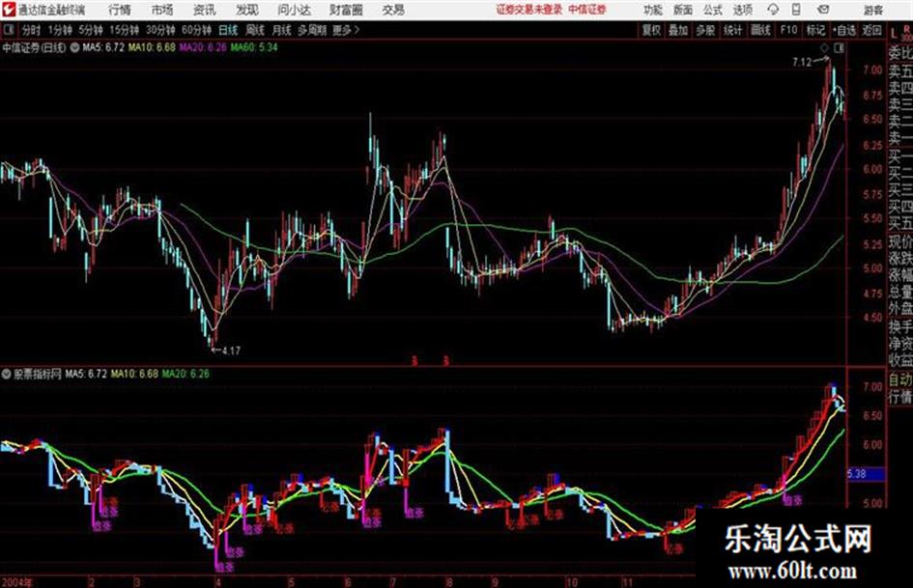The image size is (913, 588).
Task: Click the 自动 label in side panel
Action: (x=900, y=379)
